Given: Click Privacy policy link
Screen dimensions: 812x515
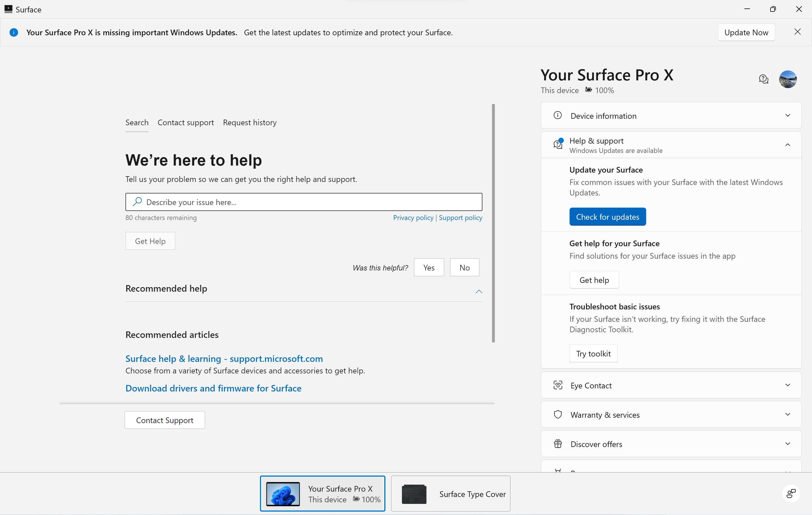Looking at the screenshot, I should (413, 217).
